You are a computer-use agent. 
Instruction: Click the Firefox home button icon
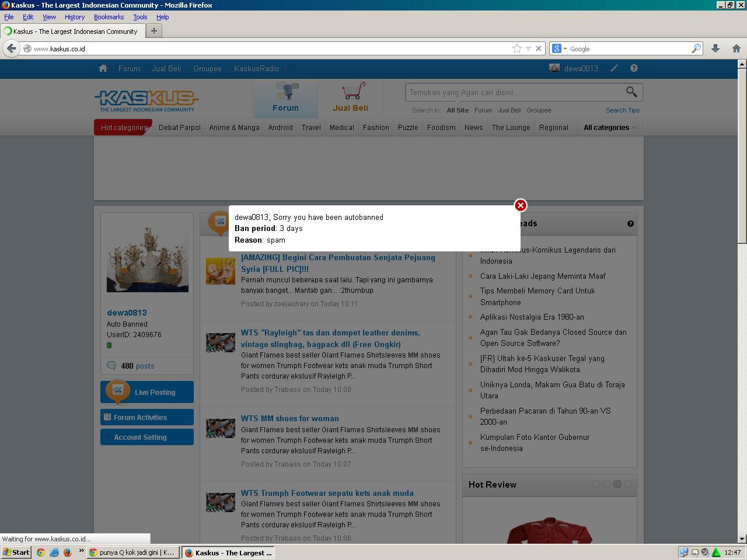coord(736,48)
